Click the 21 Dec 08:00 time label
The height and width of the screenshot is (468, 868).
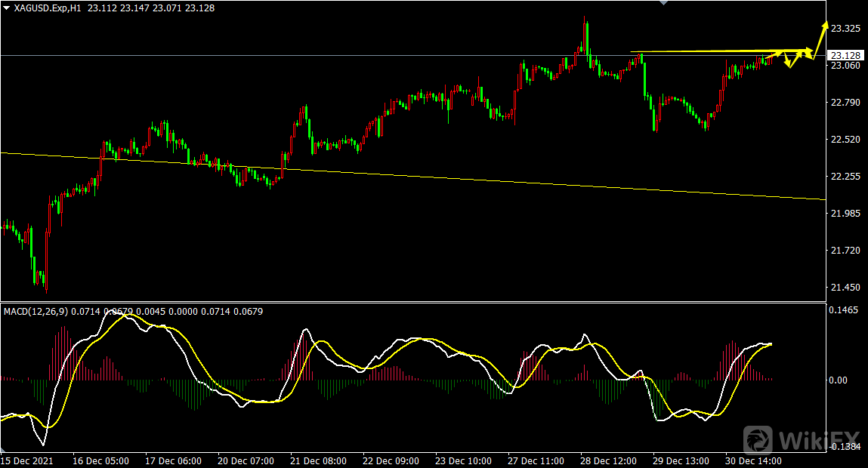318,460
